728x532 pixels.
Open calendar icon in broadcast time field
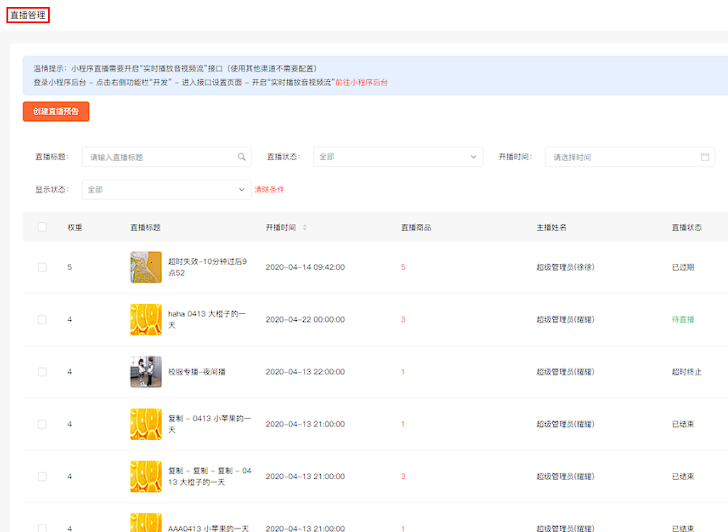[x=705, y=157]
